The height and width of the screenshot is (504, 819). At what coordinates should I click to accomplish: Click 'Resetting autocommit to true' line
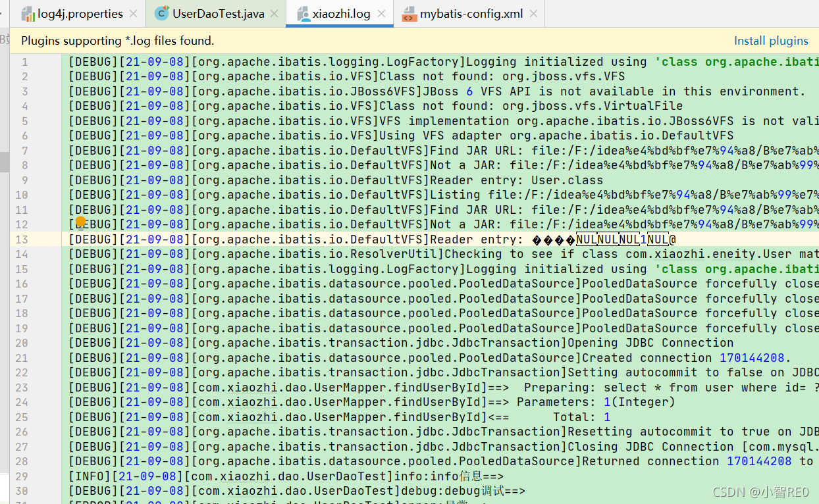(443, 432)
